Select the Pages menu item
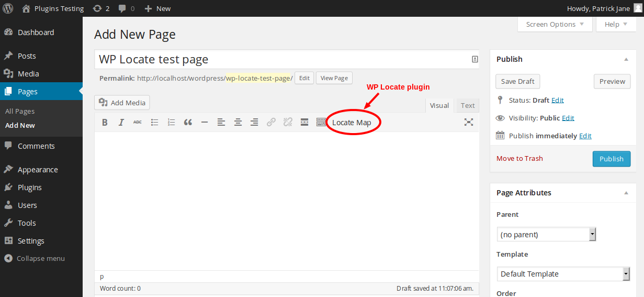The width and height of the screenshot is (644, 297). pos(41,92)
